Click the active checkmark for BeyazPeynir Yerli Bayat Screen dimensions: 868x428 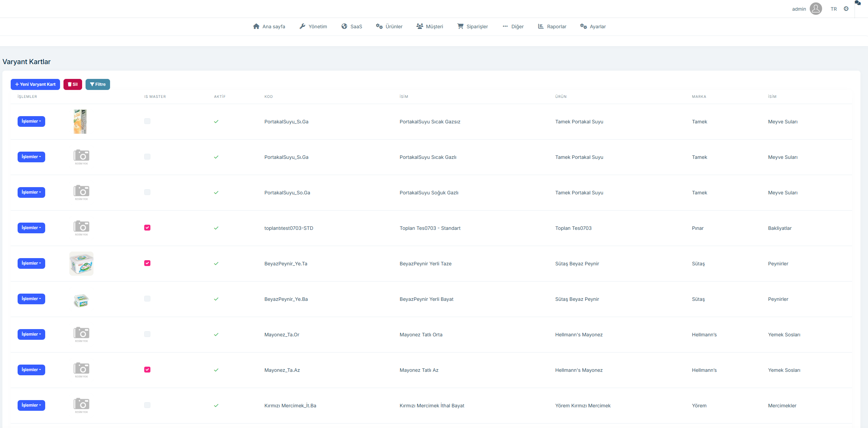216,299
